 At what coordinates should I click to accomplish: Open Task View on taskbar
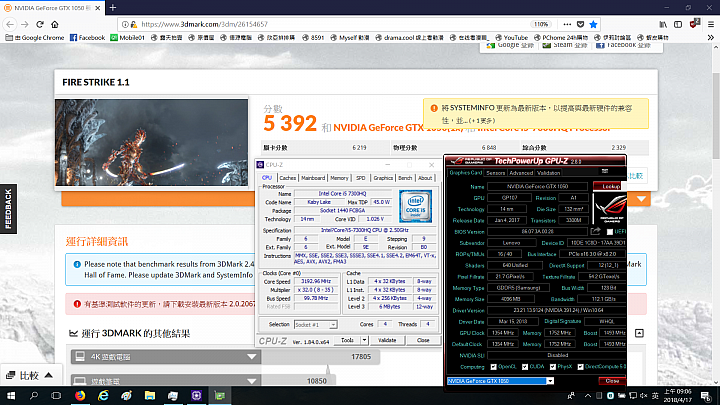tap(56, 396)
